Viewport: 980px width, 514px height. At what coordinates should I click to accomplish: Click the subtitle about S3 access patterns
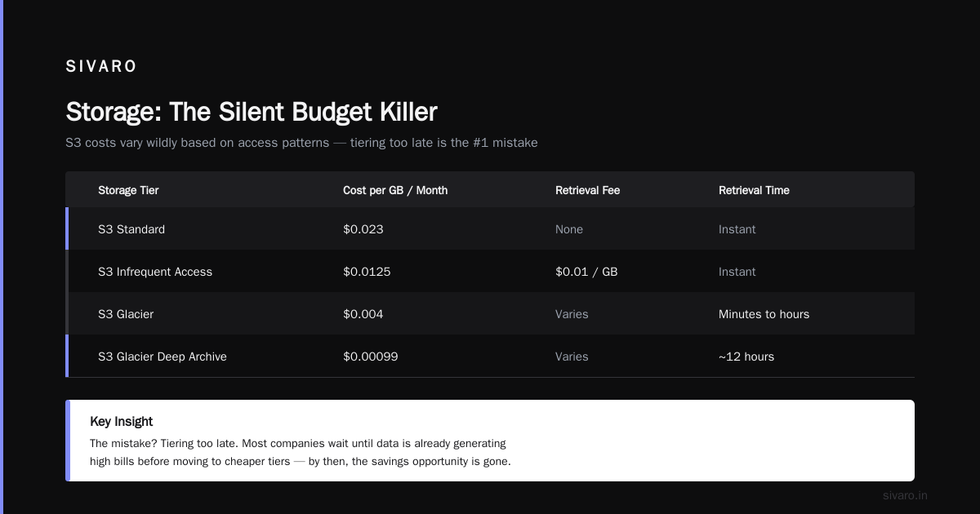tap(301, 143)
